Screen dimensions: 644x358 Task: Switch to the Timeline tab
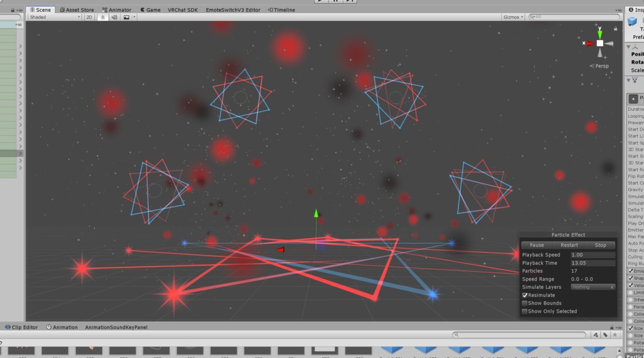tap(281, 10)
